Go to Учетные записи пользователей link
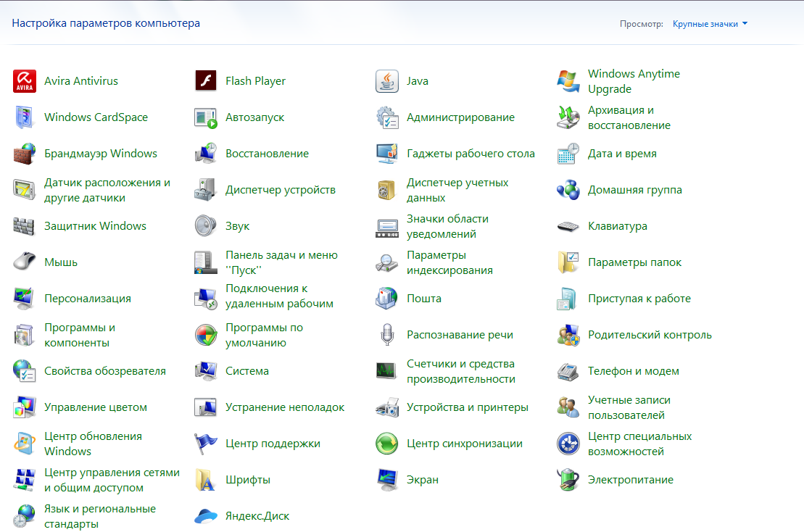The image size is (804, 532). click(x=629, y=407)
